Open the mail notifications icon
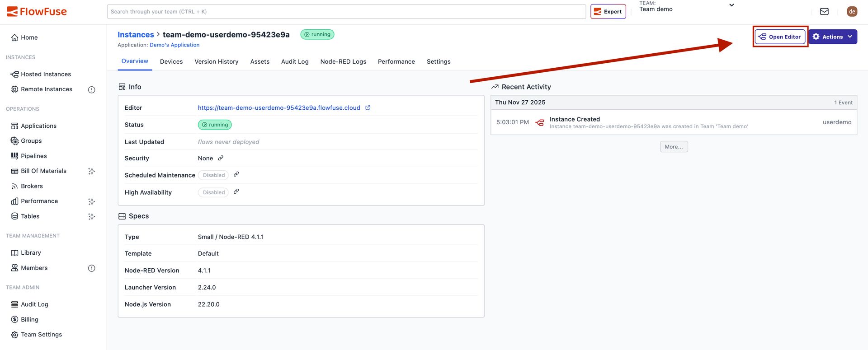868x350 pixels. click(824, 12)
